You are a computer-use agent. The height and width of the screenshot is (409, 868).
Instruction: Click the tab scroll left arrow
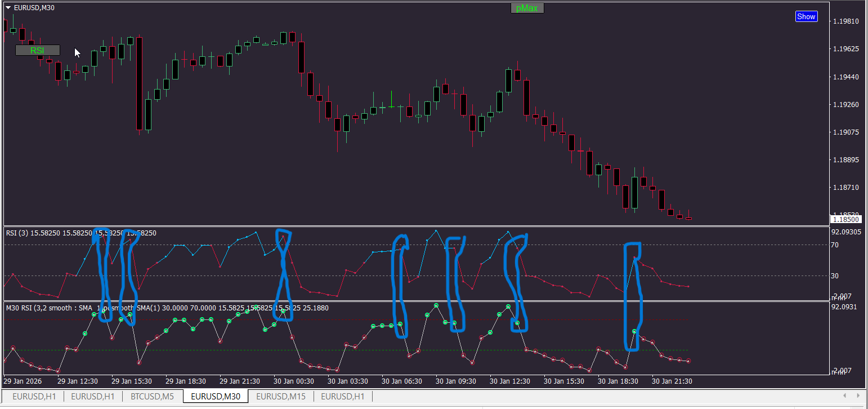point(844,395)
